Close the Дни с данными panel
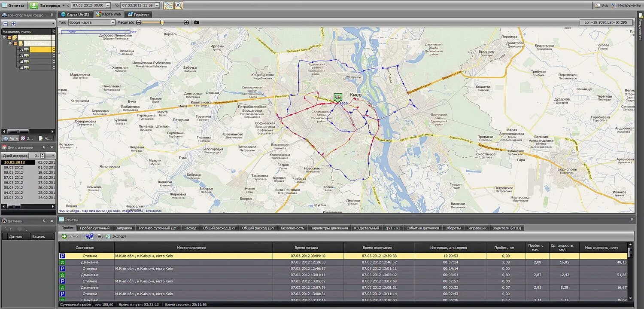The height and width of the screenshot is (309, 644). (52, 147)
